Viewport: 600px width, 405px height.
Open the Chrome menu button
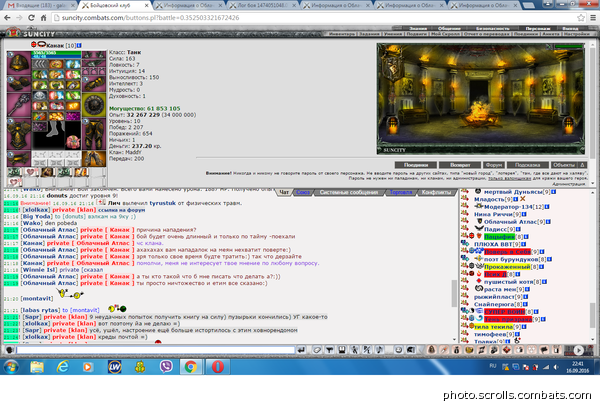point(593,18)
